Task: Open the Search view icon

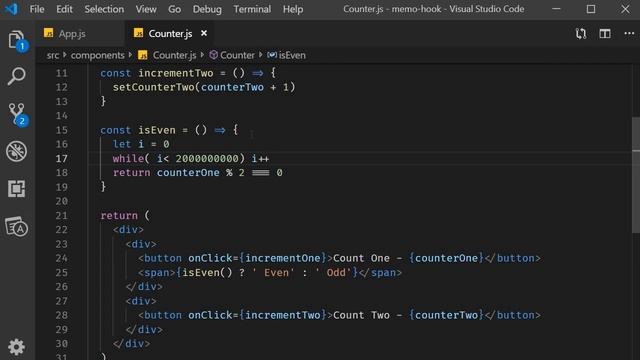Action: [x=16, y=76]
